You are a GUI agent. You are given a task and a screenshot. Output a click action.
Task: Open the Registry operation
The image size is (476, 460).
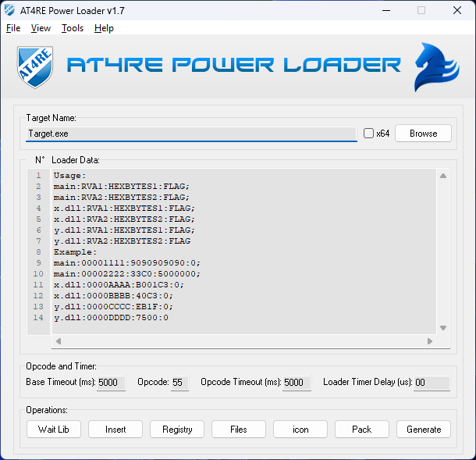[177, 429]
